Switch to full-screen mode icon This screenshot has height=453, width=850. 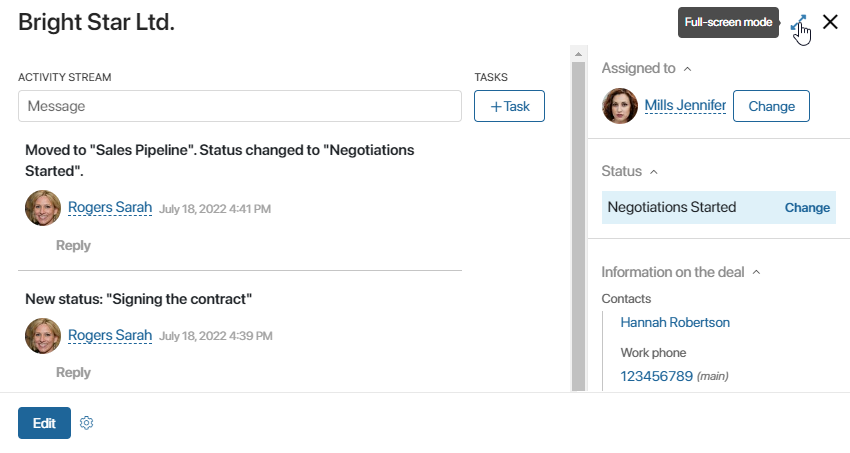pos(799,23)
